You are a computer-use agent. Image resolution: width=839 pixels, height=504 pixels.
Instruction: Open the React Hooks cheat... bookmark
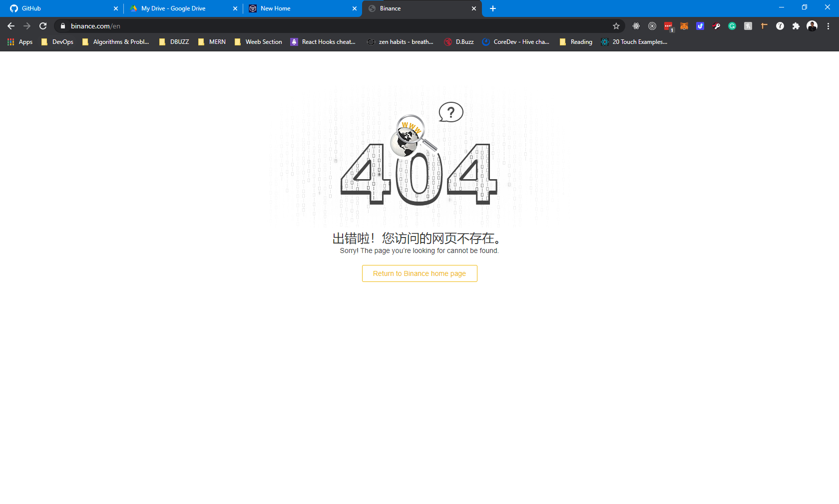pyautogui.click(x=323, y=42)
